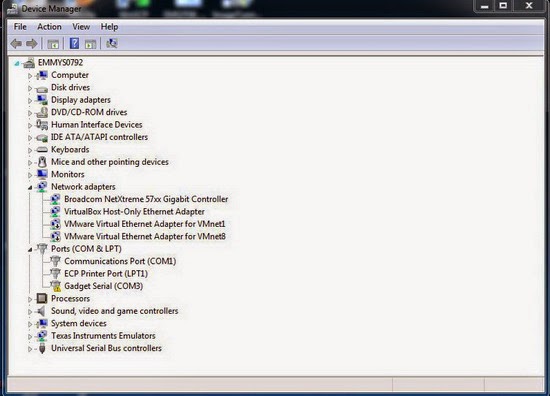Click the Texas Instruments Emulators icon
The image size is (550, 396).
pyautogui.click(x=42, y=336)
